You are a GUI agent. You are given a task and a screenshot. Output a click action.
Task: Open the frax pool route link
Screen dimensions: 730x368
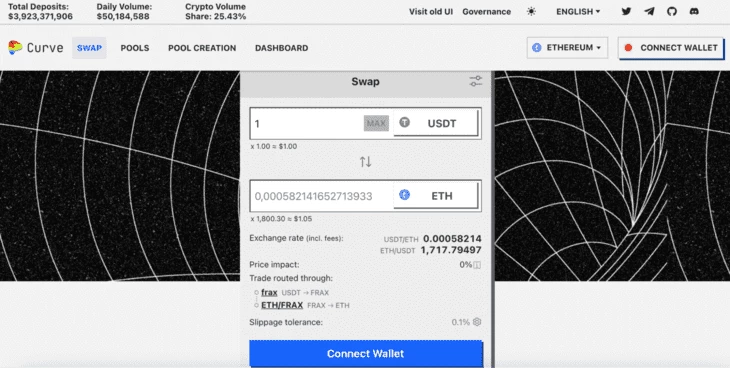[269, 293]
